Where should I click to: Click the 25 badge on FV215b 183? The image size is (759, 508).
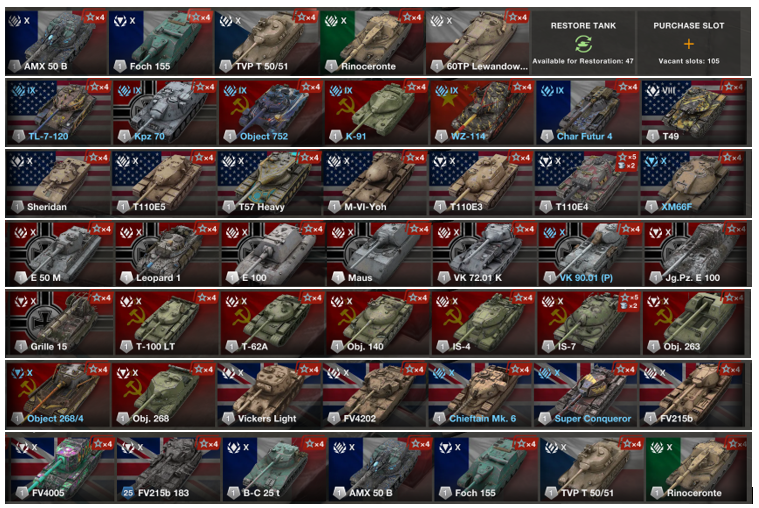point(128,493)
